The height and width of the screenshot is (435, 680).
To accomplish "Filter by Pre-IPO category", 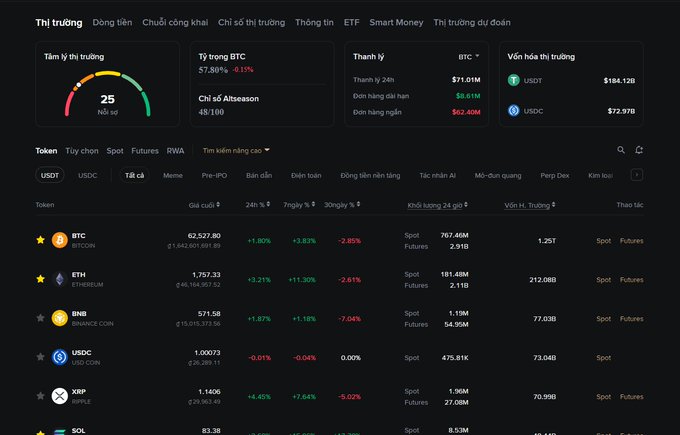I will click(x=214, y=175).
